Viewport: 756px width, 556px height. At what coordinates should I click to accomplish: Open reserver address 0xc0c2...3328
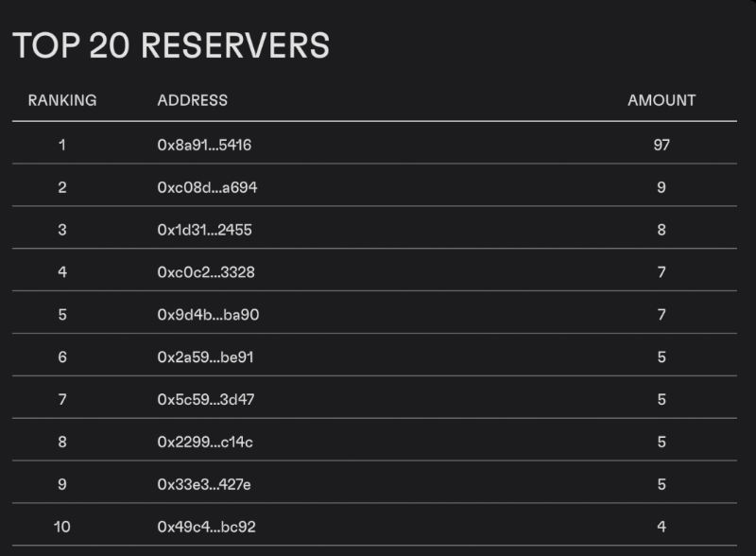click(206, 272)
